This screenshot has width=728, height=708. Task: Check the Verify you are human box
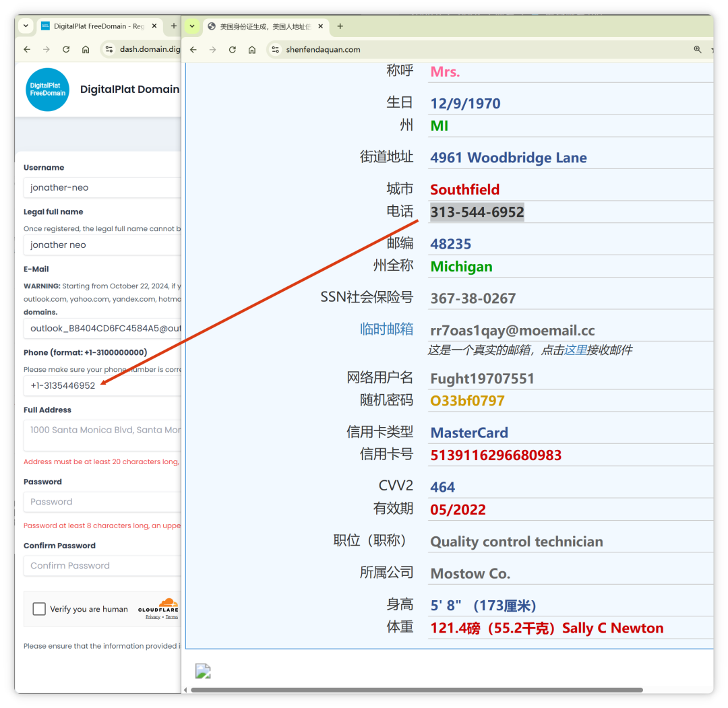pos(39,609)
